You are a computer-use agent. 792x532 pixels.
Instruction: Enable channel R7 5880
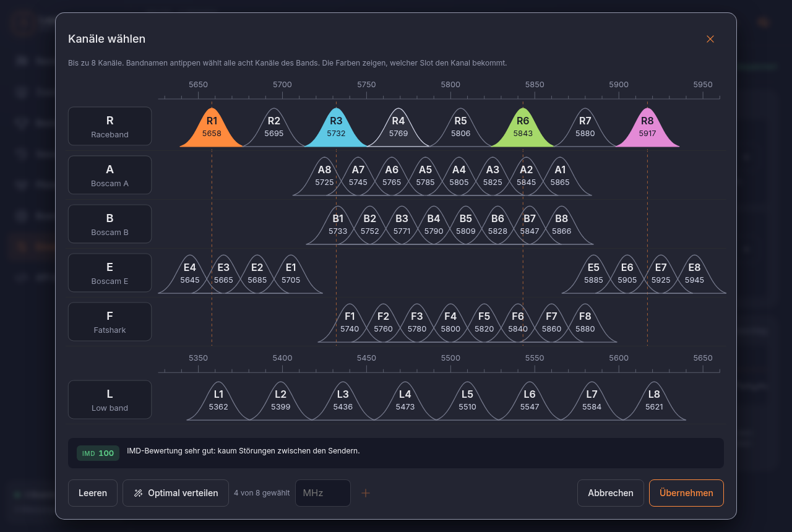coord(585,127)
